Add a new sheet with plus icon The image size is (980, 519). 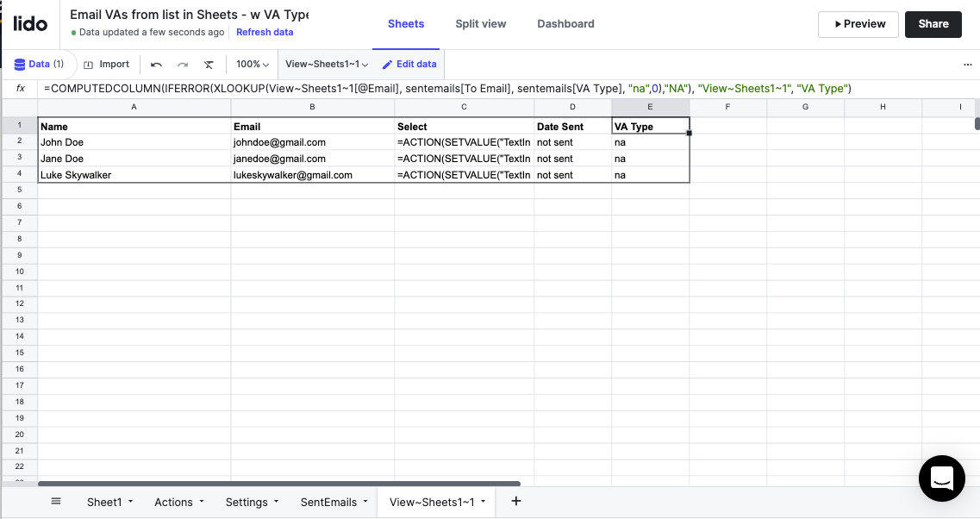click(515, 501)
